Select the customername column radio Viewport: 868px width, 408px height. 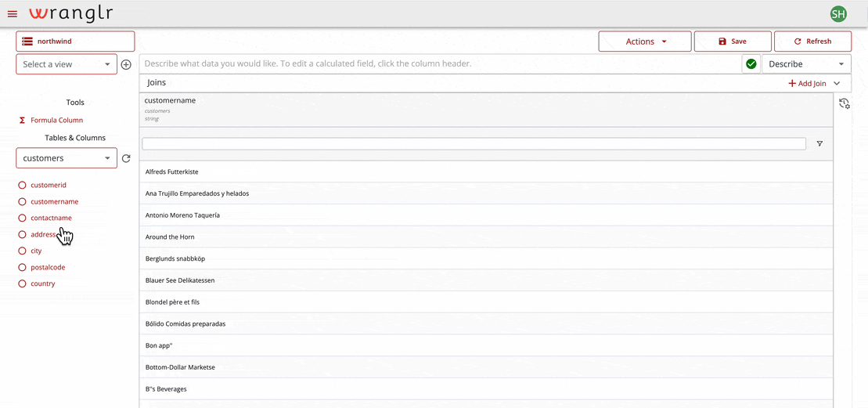22,201
